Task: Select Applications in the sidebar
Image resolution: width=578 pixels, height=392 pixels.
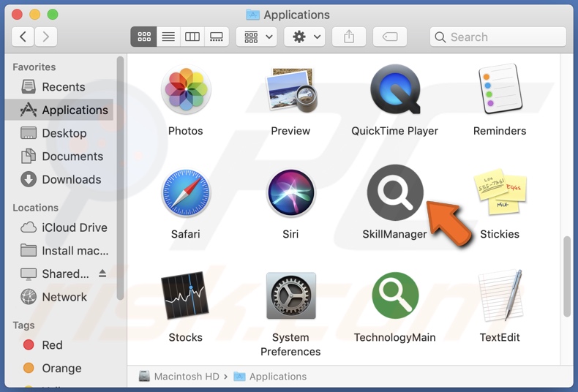Action: (59, 110)
